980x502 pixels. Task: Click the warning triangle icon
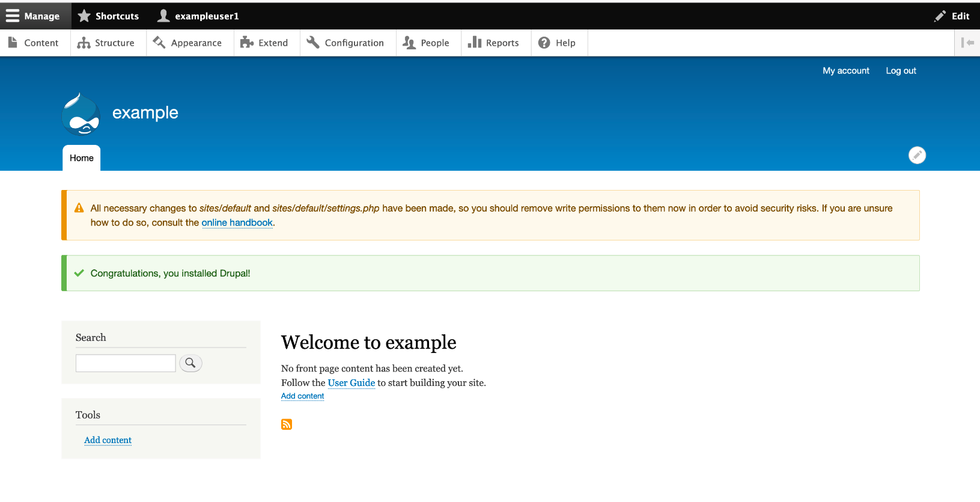point(79,208)
